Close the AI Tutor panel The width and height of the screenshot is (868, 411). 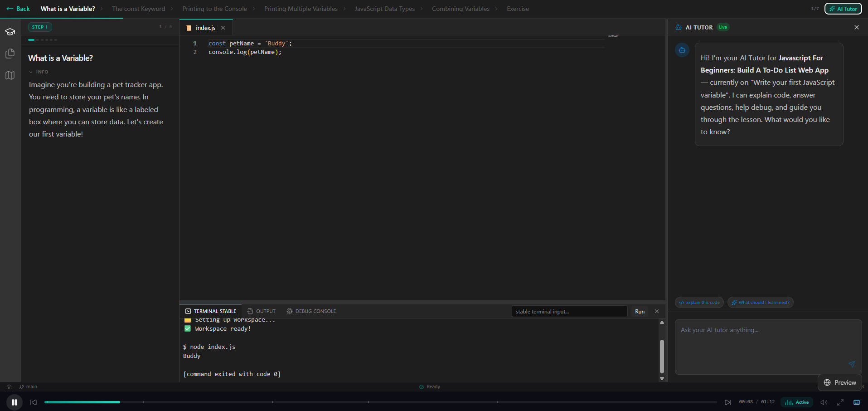click(857, 27)
